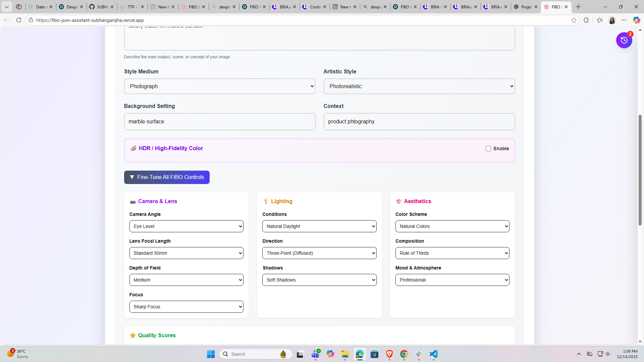Collapse Fine-Tune All FIBO Controls
The image size is (644, 362).
click(167, 177)
